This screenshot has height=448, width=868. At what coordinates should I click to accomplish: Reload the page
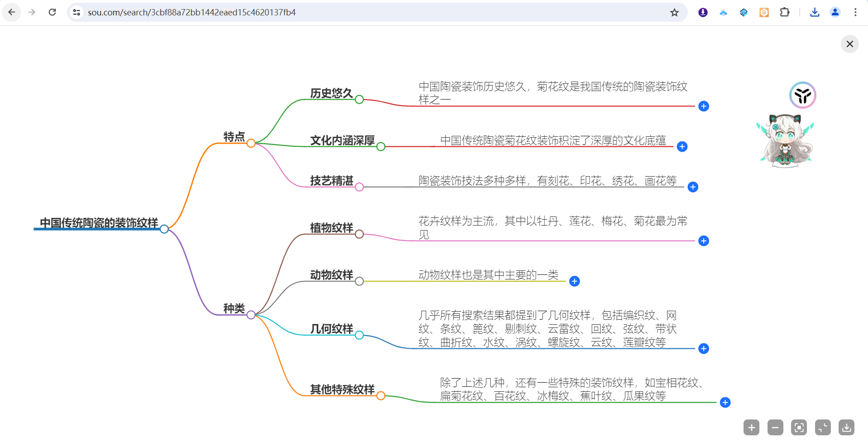[x=52, y=12]
